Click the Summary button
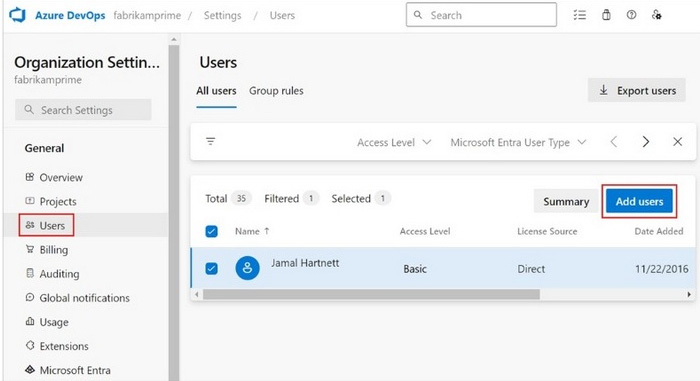 (x=566, y=201)
